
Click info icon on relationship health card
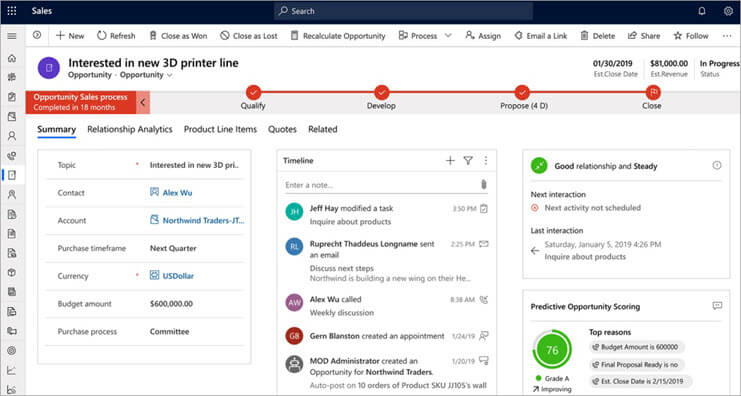(x=717, y=165)
